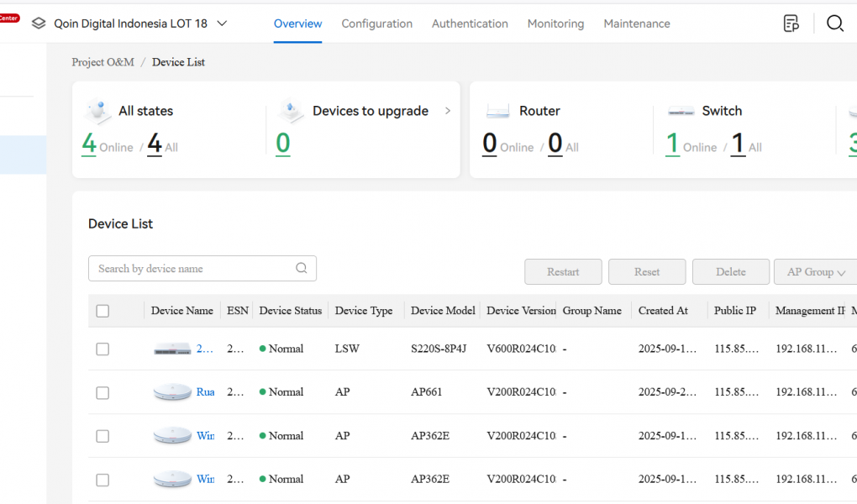Viewport: 857px width, 504px height.
Task: Switch to the Configuration tab
Action: pos(376,24)
